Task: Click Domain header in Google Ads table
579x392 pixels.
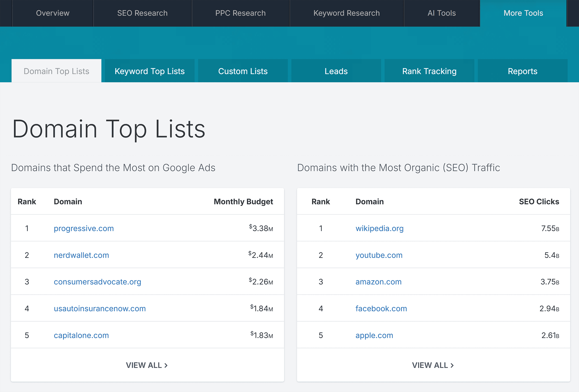Action: click(68, 201)
